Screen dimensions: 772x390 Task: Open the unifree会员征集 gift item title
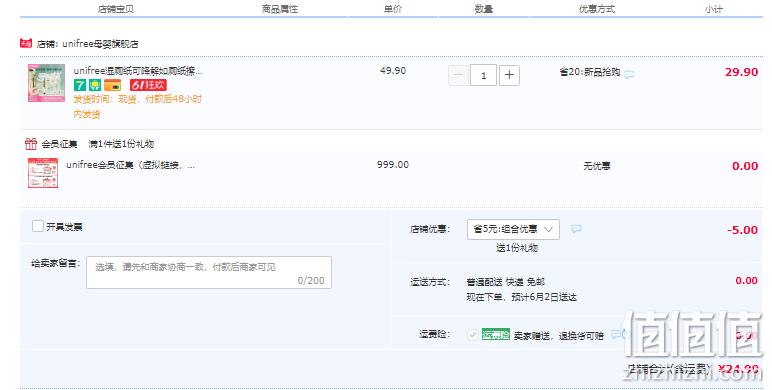tap(130, 165)
